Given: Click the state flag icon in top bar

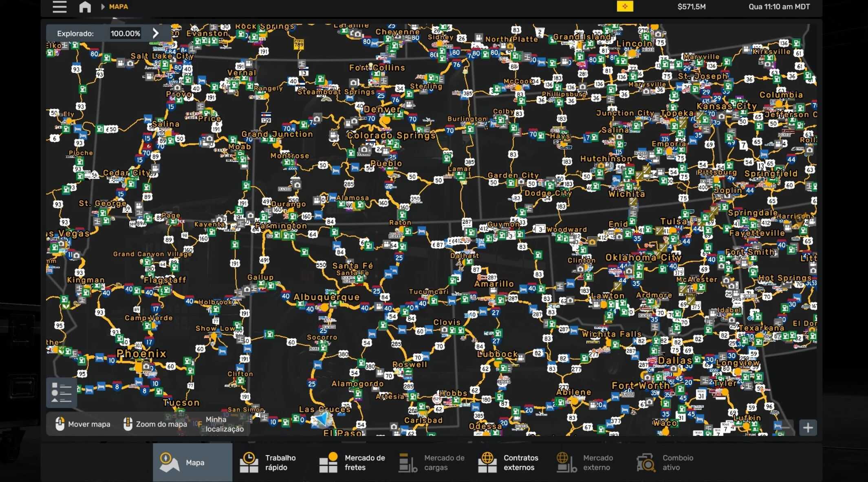Looking at the screenshot, I should 625,7.
